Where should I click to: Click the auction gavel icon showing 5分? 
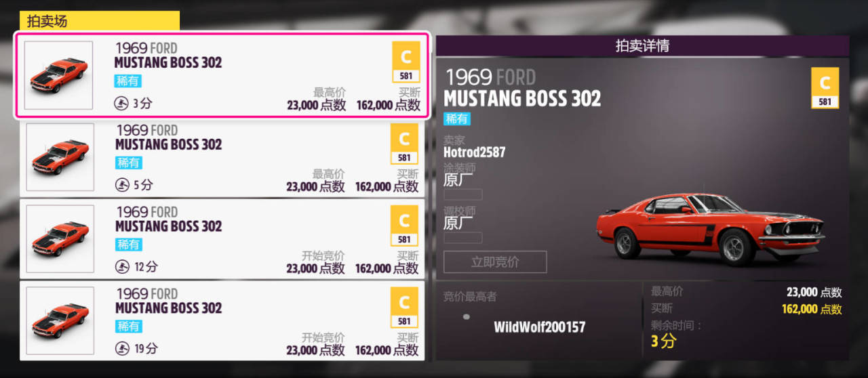(x=122, y=185)
